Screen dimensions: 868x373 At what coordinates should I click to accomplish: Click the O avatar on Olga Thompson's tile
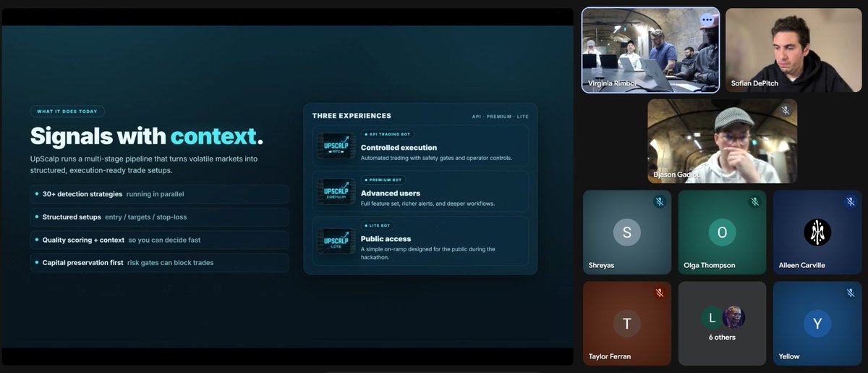tap(722, 232)
